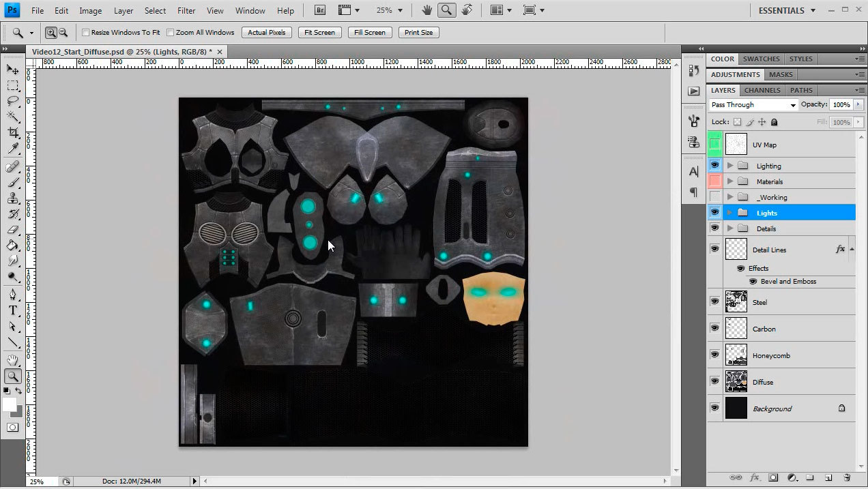This screenshot has width=868, height=489.
Task: Select the Honeycomb layer thumbnail
Action: [x=736, y=355]
